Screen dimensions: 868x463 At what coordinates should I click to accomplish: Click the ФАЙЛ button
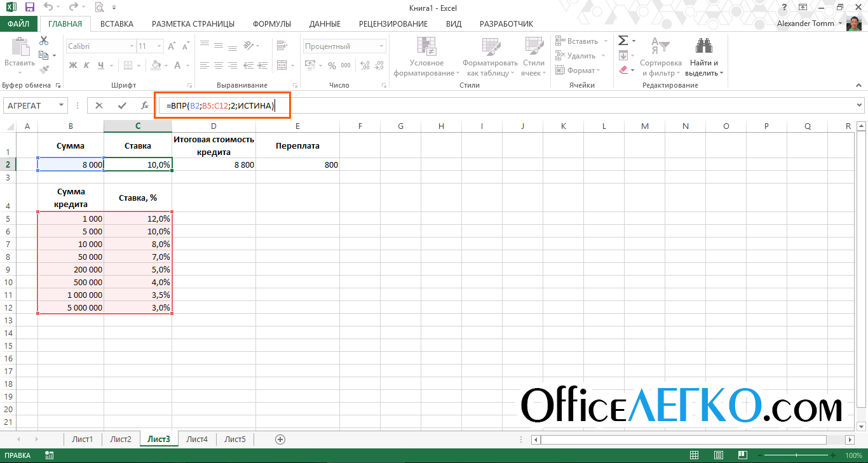pyautogui.click(x=18, y=24)
